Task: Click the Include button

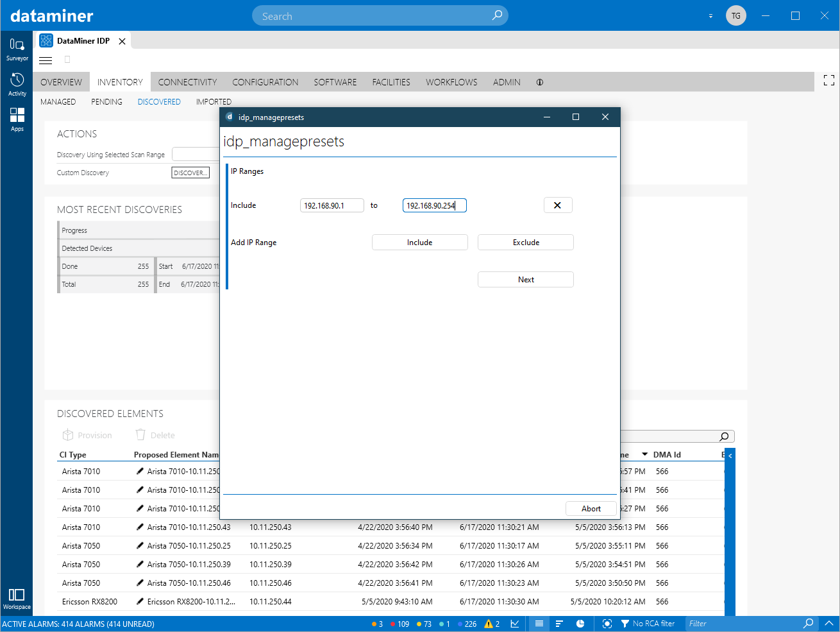Action: click(420, 243)
